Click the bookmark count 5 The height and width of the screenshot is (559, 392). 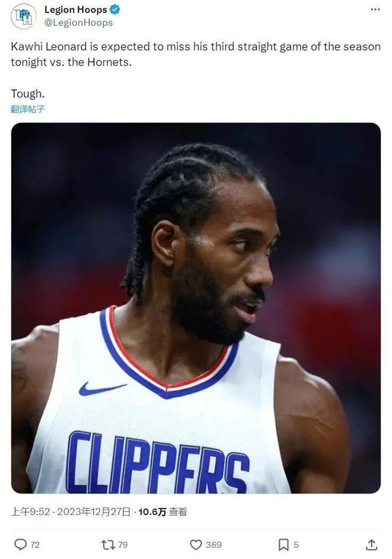296,545
